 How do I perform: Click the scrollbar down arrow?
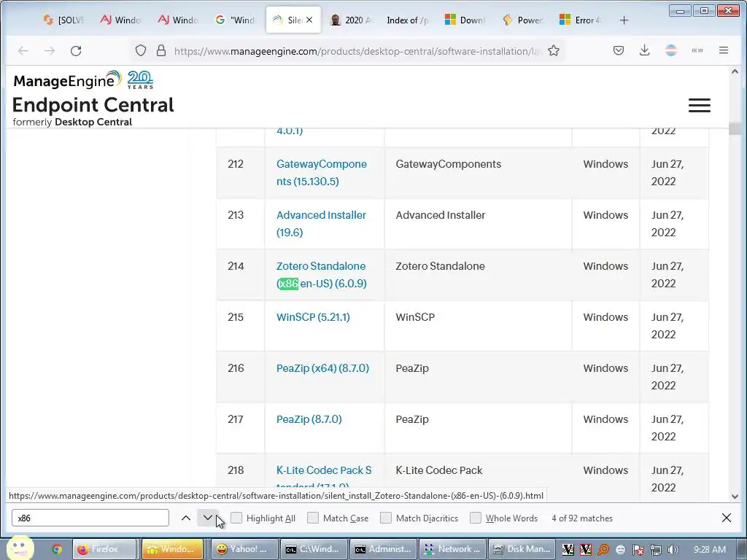[x=735, y=496]
